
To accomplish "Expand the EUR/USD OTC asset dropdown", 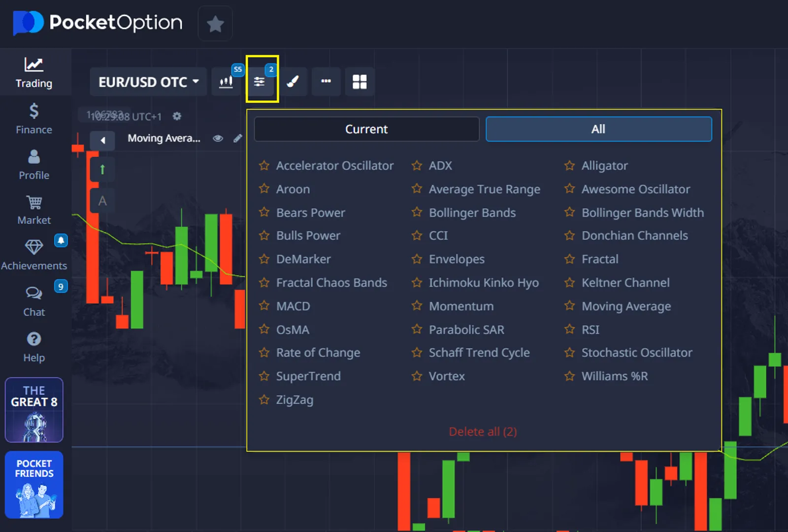I will (148, 82).
